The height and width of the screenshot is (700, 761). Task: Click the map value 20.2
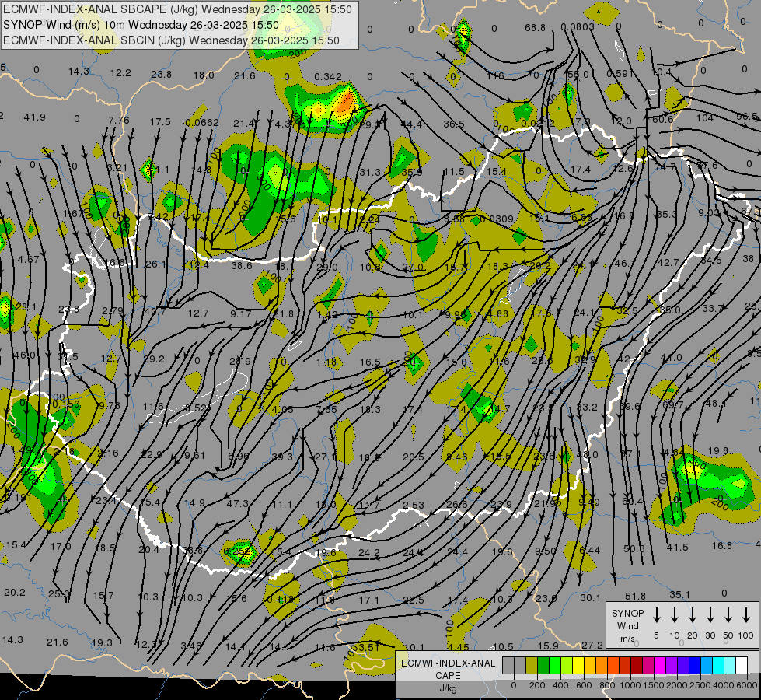point(15,592)
